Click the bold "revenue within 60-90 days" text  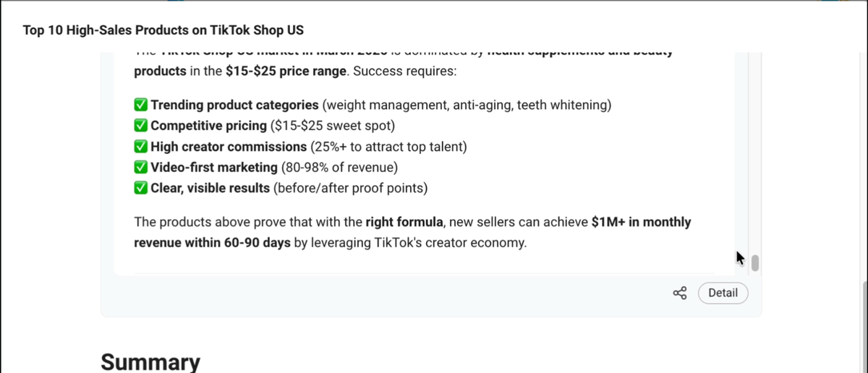click(x=212, y=242)
